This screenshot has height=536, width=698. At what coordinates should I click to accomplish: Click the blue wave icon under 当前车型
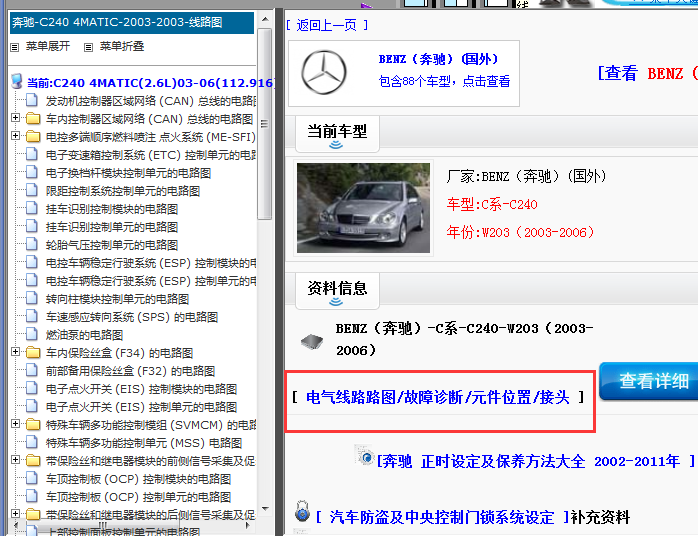click(x=336, y=145)
